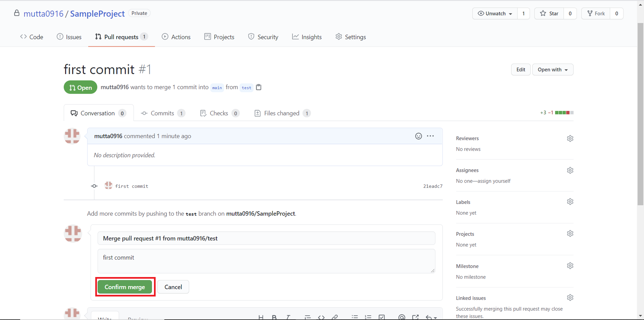Confirm the merge
The height and width of the screenshot is (320, 644).
click(125, 287)
